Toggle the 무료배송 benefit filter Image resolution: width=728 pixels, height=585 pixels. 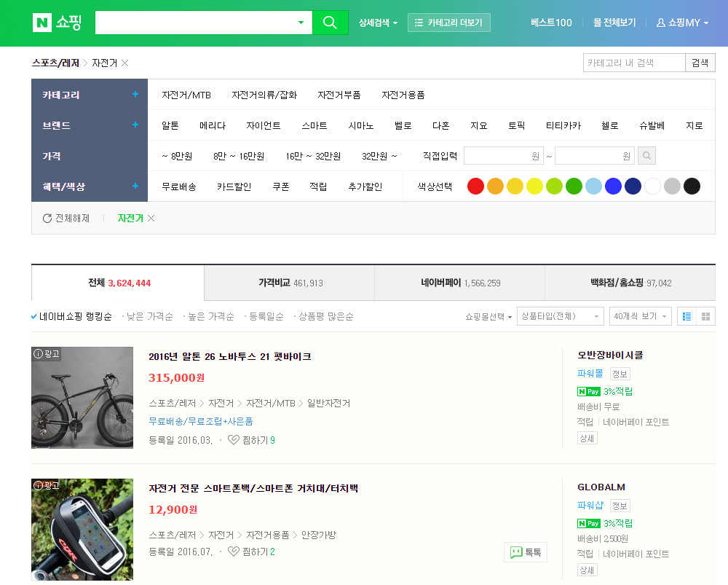tap(178, 187)
